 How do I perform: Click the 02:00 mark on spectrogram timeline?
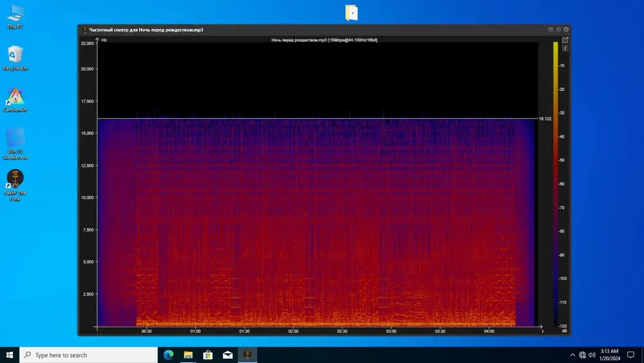293,331
